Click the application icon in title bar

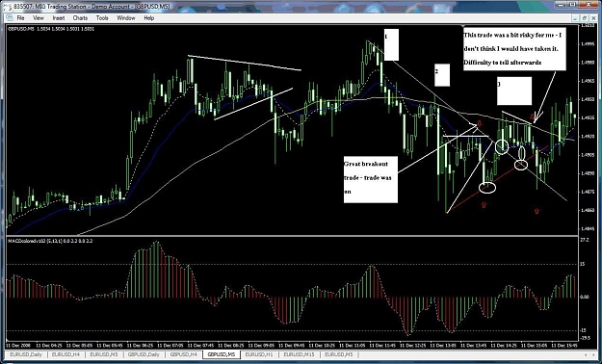[x=9, y=6]
